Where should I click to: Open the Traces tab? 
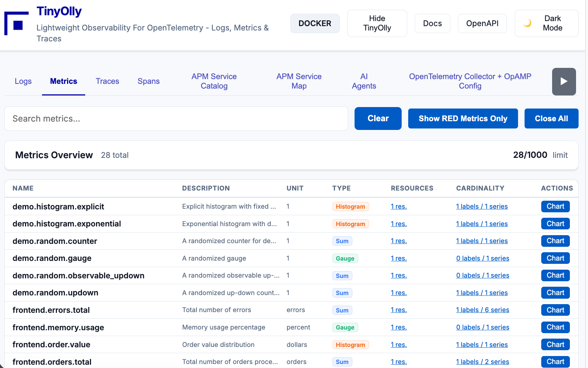[x=107, y=81]
